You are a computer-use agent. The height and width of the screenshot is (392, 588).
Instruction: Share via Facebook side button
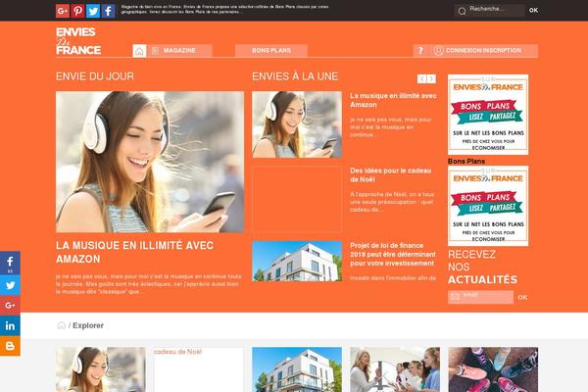click(x=10, y=263)
